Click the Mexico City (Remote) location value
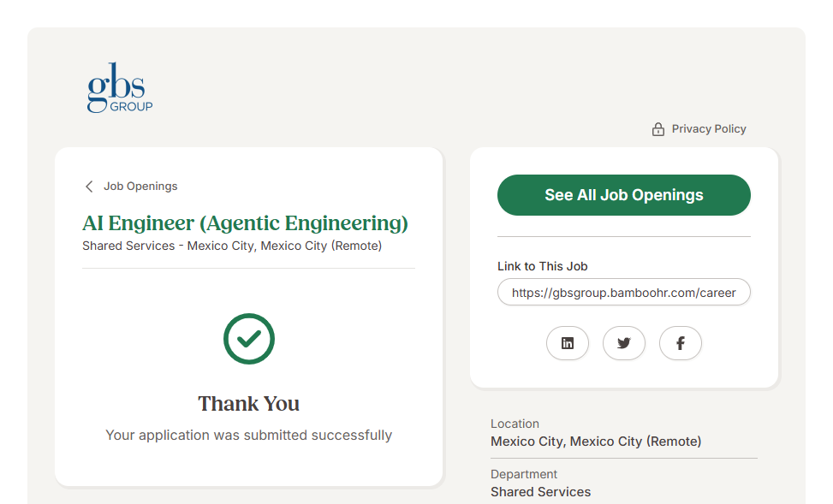The width and height of the screenshot is (833, 504). tap(596, 442)
